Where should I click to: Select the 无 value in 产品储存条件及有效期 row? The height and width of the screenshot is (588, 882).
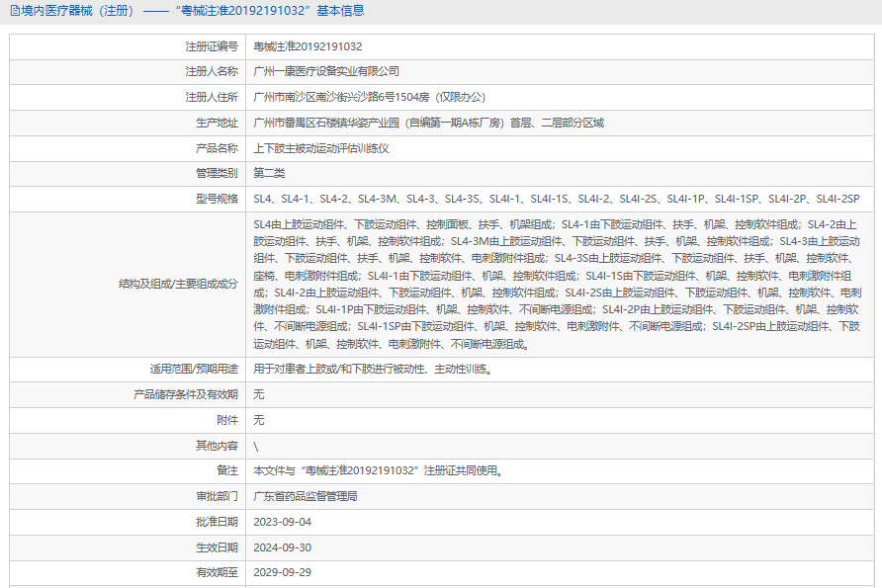point(259,394)
